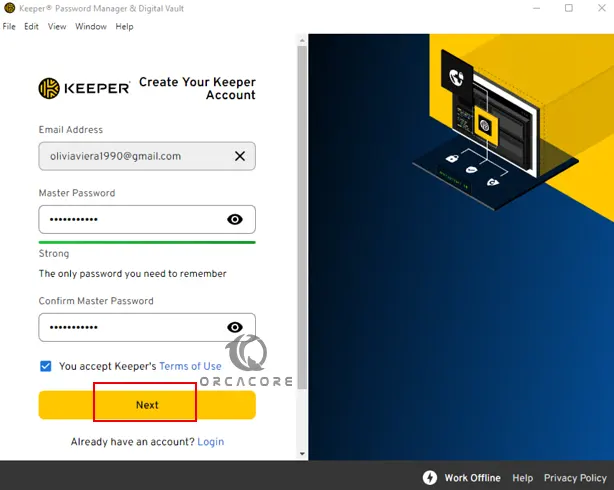The height and width of the screenshot is (490, 614).
Task: Open the File menu
Action: [9, 27]
